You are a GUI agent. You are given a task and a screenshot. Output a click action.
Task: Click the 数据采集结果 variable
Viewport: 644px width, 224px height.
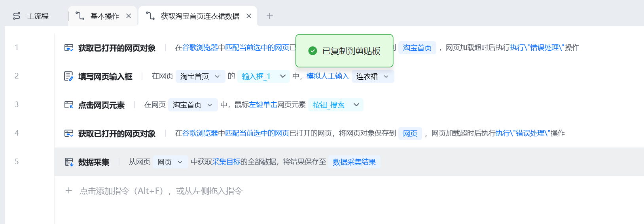coord(354,162)
